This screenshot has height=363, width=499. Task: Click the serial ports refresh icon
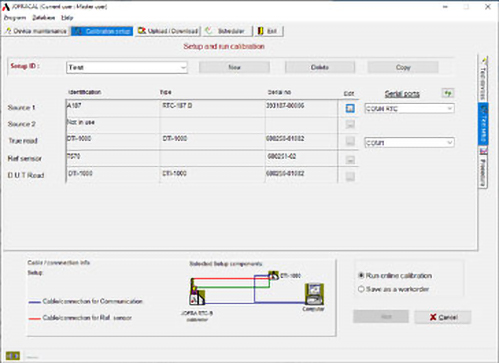[448, 93]
